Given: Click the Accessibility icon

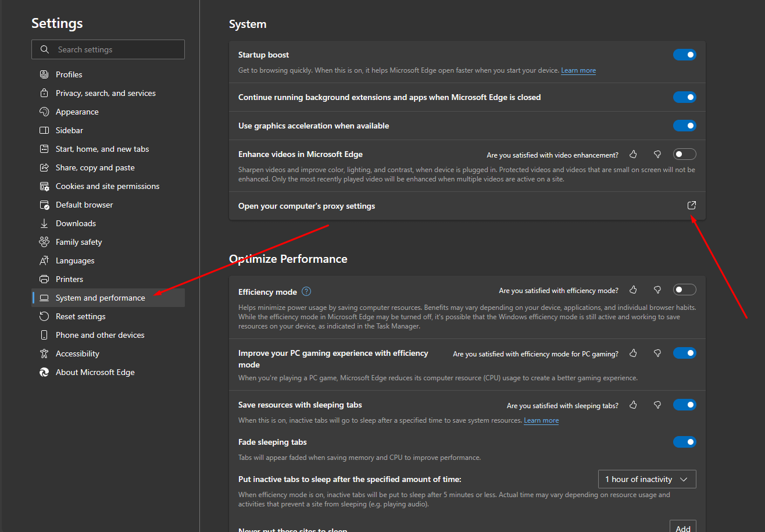Looking at the screenshot, I should pyautogui.click(x=44, y=354).
